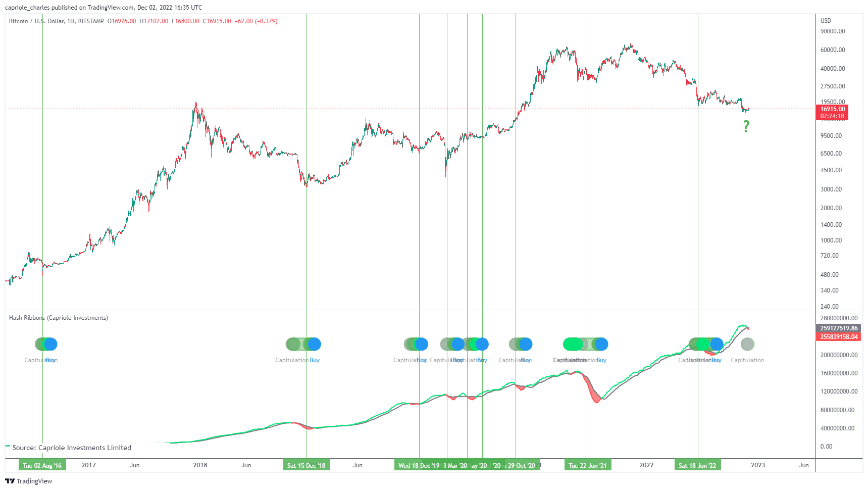This screenshot has width=868, height=490.
Task: Click the 27500.00 price axis label
Action: pyautogui.click(x=833, y=86)
